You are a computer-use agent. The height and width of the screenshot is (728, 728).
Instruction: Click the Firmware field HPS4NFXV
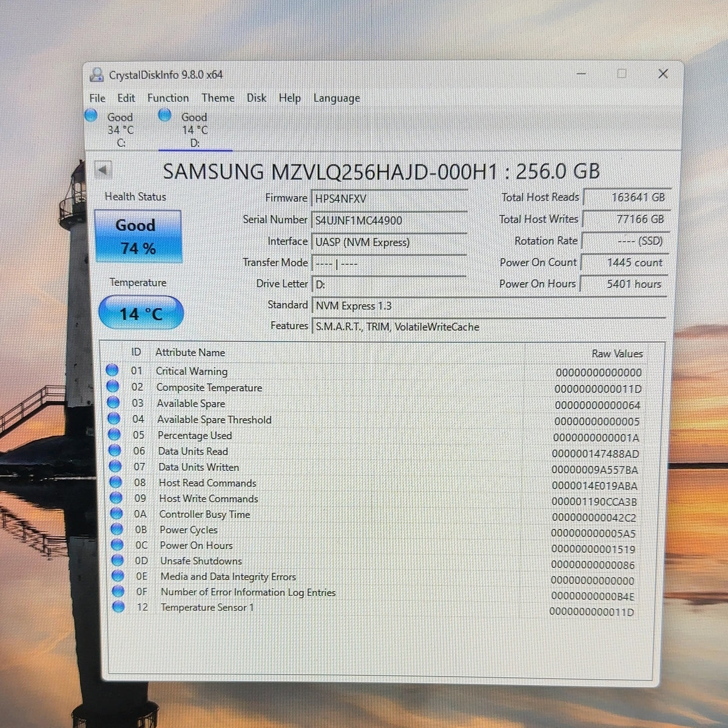click(389, 198)
